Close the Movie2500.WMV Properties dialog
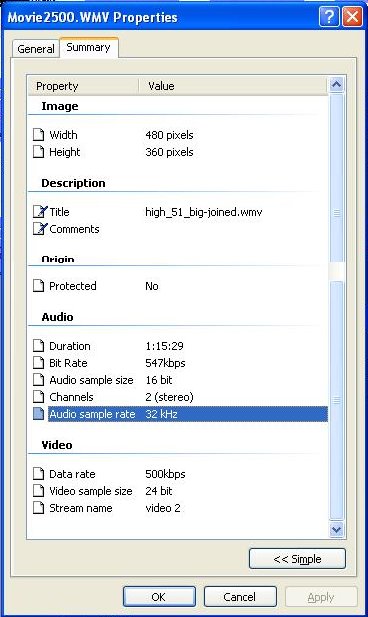368x617 pixels. pos(352,17)
